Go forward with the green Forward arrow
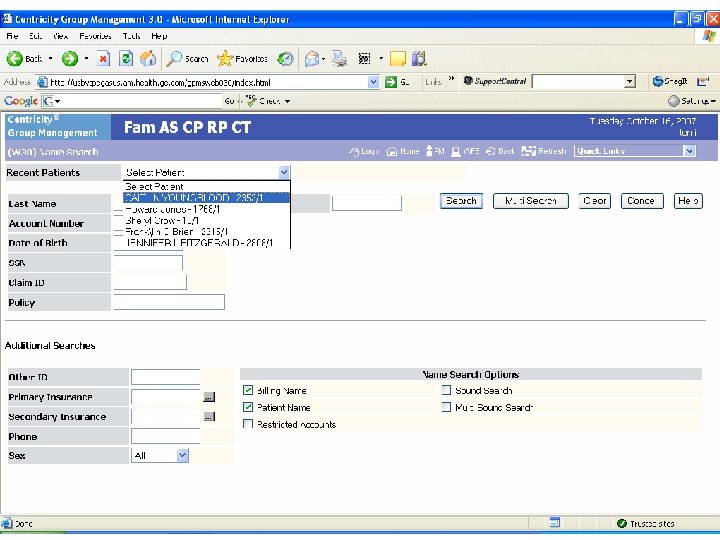This screenshot has width=720, height=540. 70,59
